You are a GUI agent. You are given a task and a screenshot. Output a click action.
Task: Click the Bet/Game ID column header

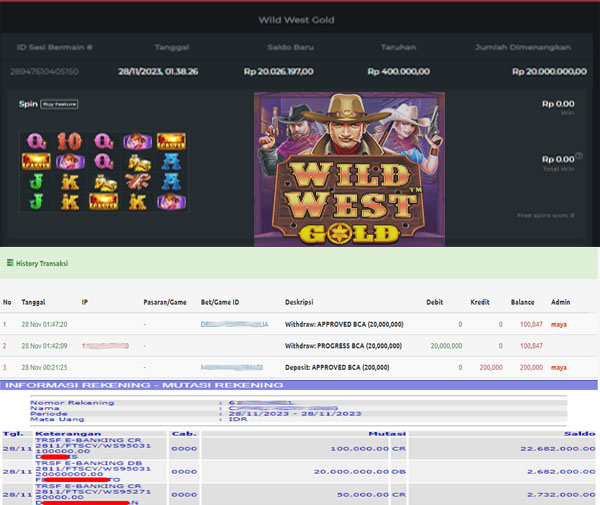point(220,302)
